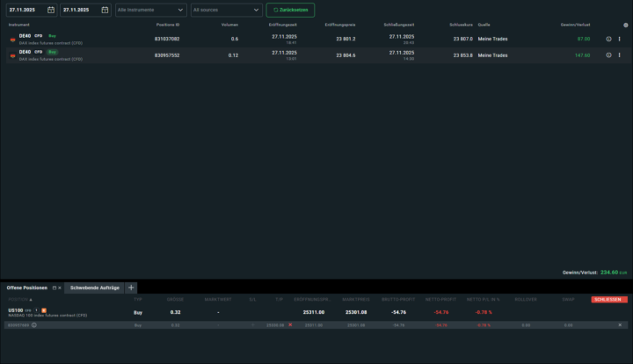Click the 87.00 profit value
Screen dimensions: 633x364
584,40
